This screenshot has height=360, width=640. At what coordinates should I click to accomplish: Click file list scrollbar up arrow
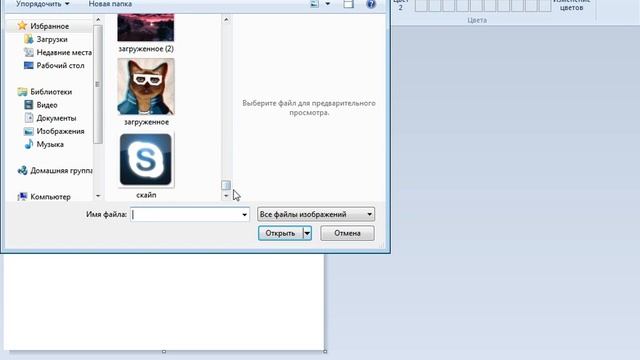tap(226, 19)
